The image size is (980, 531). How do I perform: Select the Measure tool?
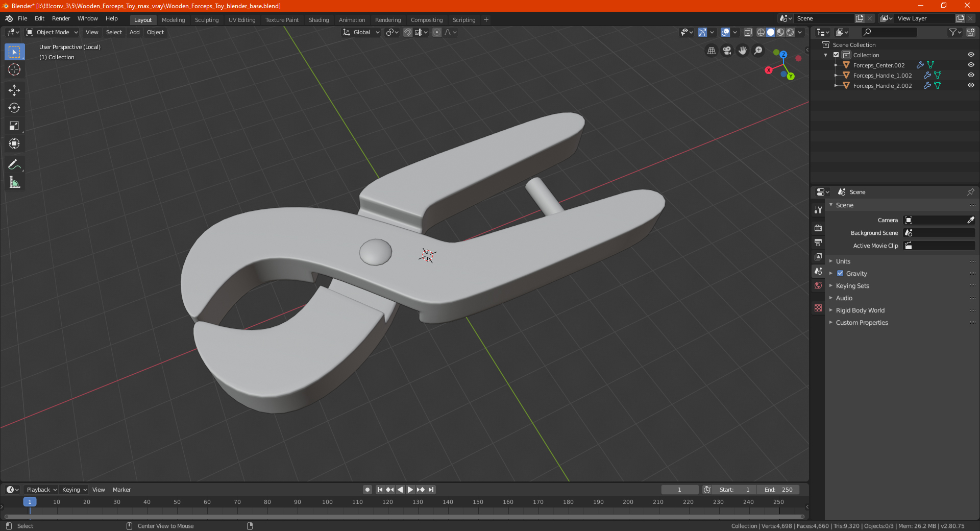14,182
